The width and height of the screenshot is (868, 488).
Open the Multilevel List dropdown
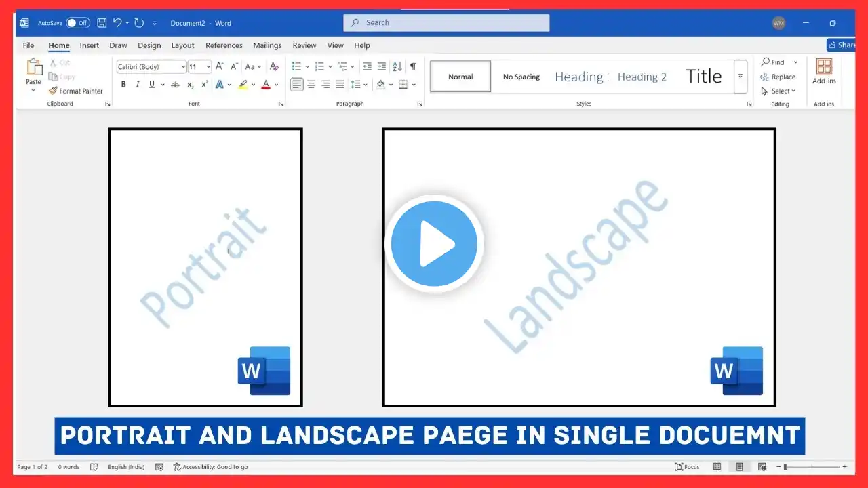click(x=353, y=66)
